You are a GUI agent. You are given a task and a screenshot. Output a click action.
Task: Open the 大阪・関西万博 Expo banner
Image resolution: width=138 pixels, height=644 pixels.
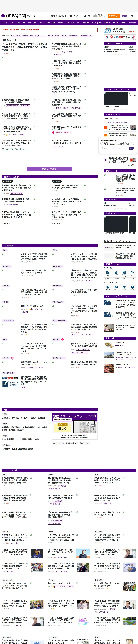tap(120, 37)
